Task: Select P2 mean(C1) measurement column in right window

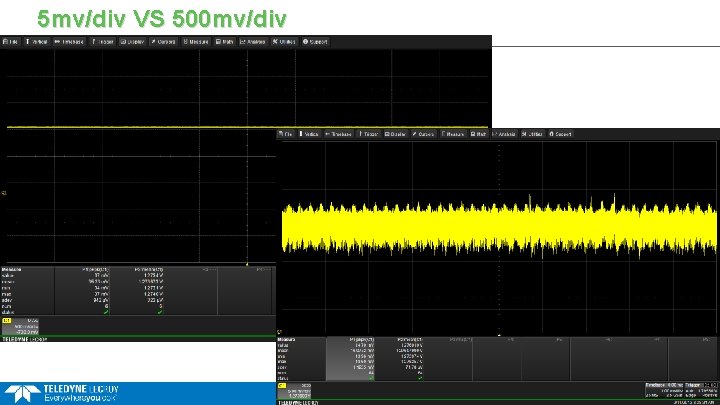Action: point(399,359)
